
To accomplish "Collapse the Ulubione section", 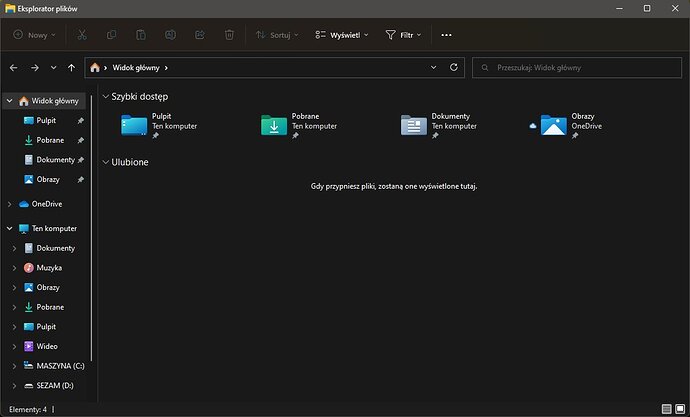I will click(104, 161).
